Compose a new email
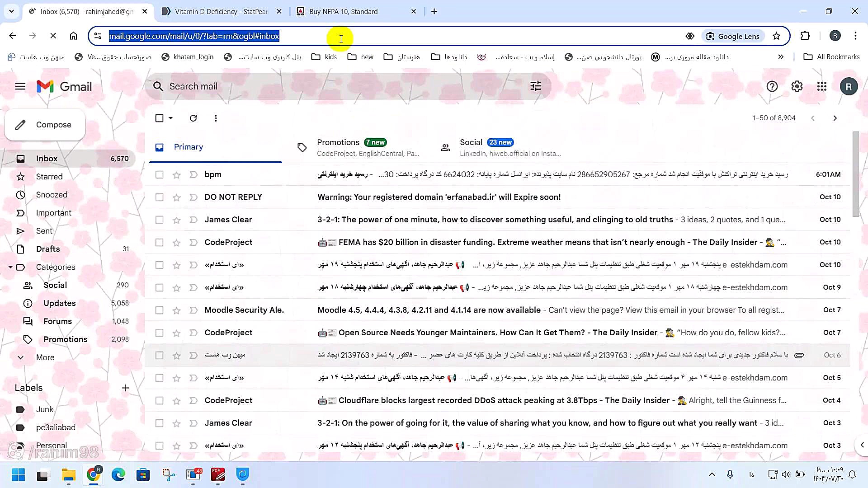The width and height of the screenshot is (868, 488). [45, 125]
